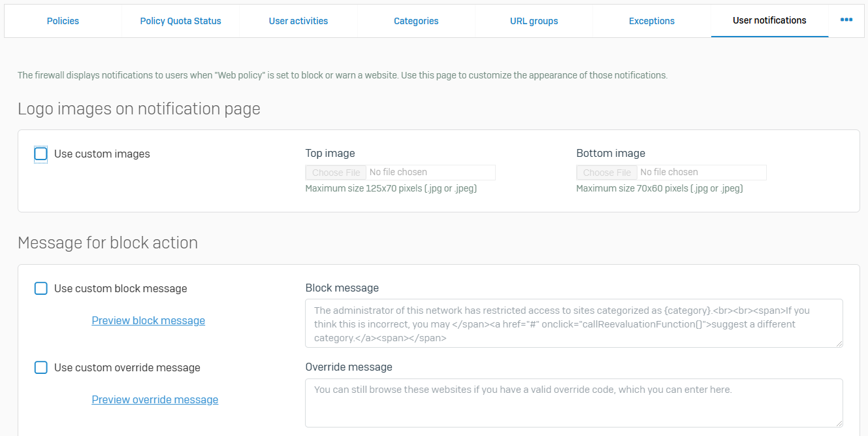The width and height of the screenshot is (868, 436).
Task: Open more tabs via the ellipsis icon
Action: point(846,20)
